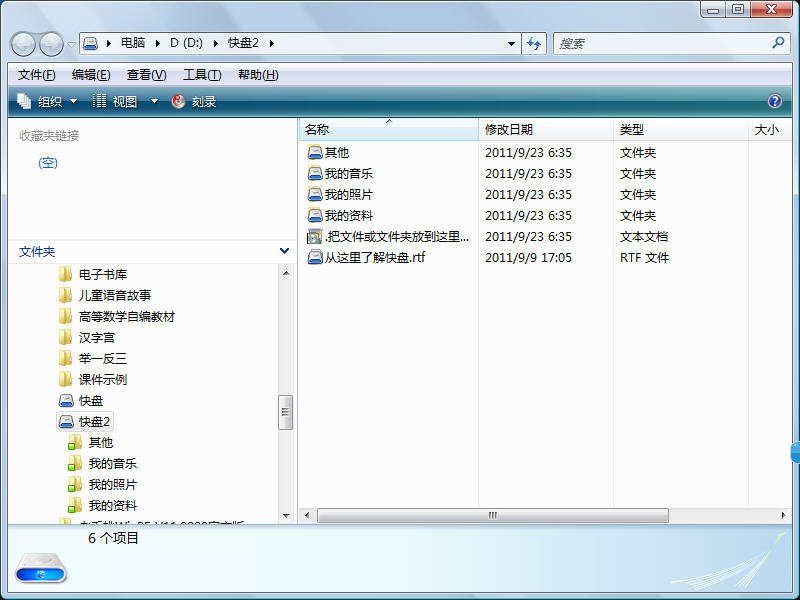Open the dropdown arrow next to 视图

point(154,102)
